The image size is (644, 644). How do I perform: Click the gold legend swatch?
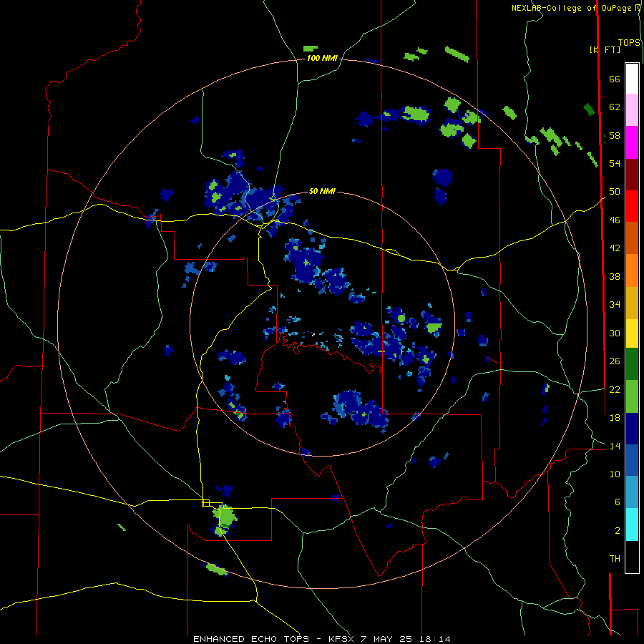(x=632, y=303)
